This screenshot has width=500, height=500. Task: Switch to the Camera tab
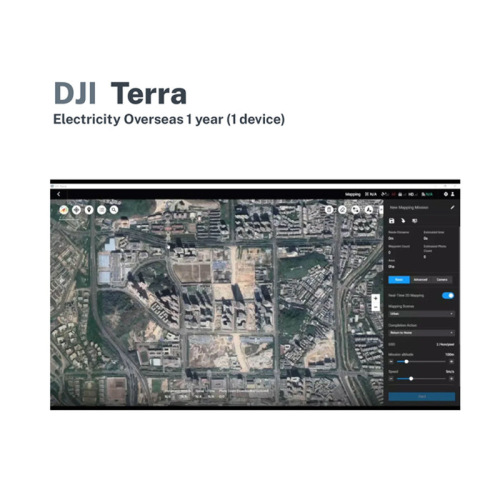pyautogui.click(x=442, y=280)
